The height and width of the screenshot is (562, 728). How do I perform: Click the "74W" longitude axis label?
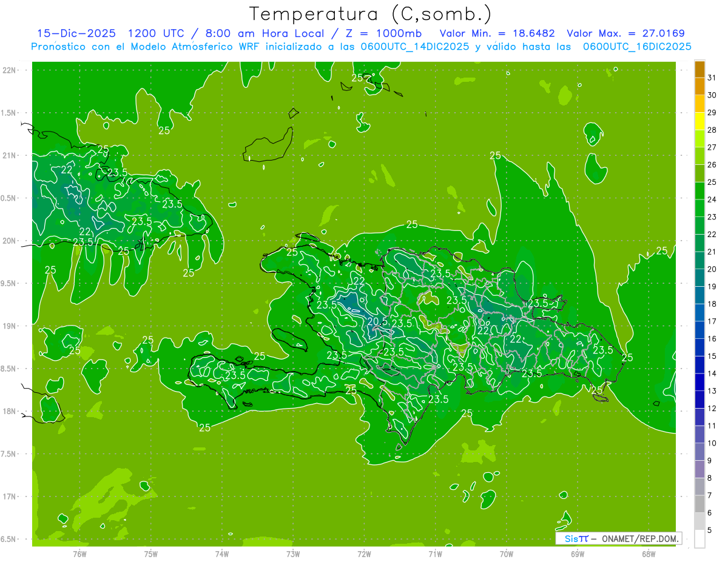pos(221,553)
